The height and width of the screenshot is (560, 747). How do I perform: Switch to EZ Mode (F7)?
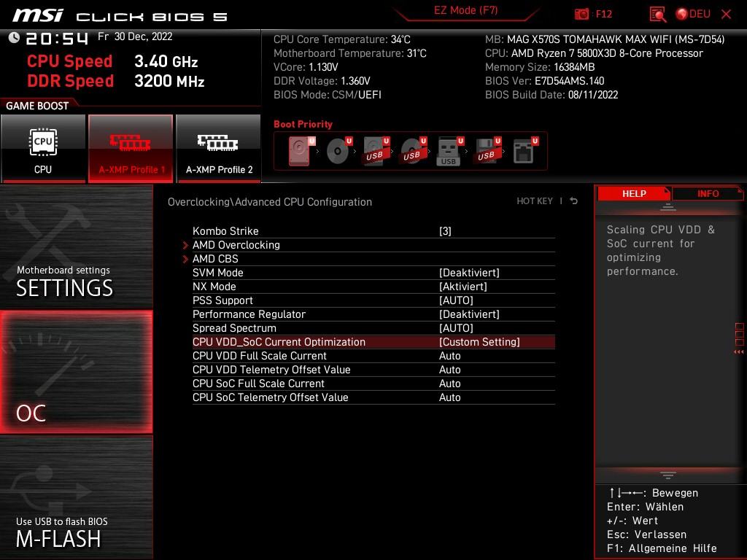[x=466, y=10]
